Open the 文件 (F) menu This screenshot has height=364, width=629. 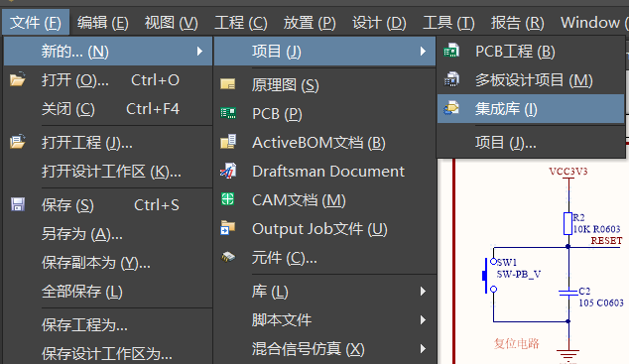tap(36, 23)
